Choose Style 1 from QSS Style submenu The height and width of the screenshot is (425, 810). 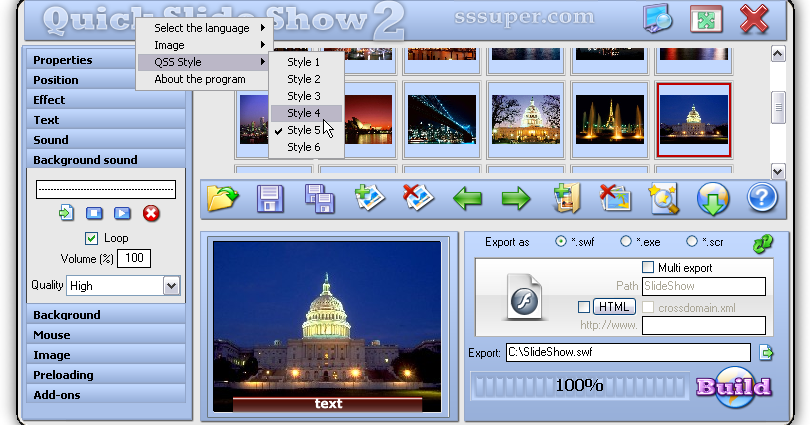click(x=306, y=62)
